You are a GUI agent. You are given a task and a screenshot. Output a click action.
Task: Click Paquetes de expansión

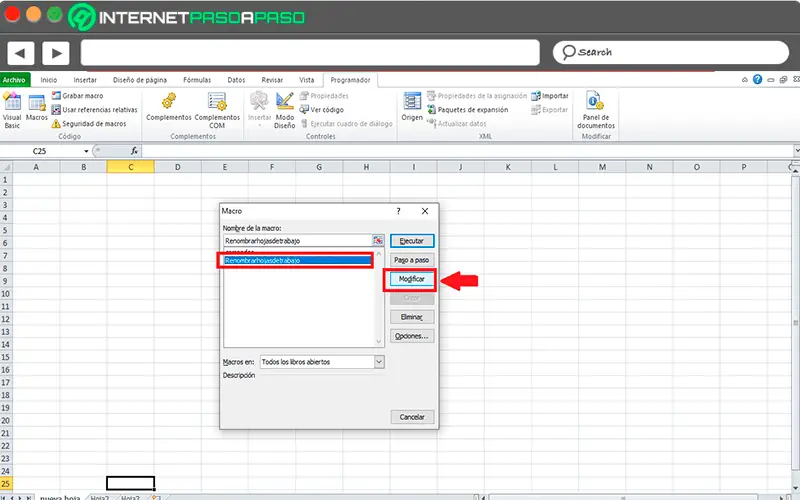468,109
